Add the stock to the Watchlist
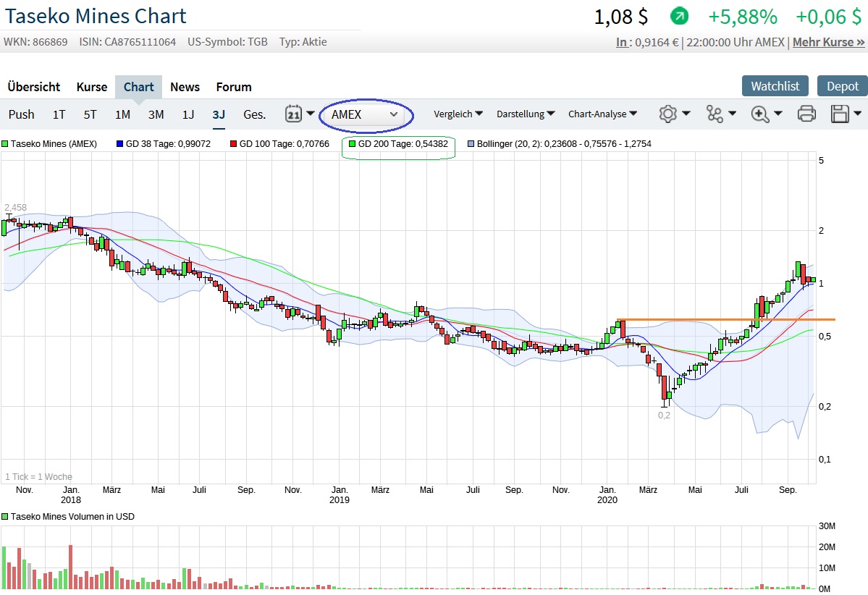 [775, 85]
